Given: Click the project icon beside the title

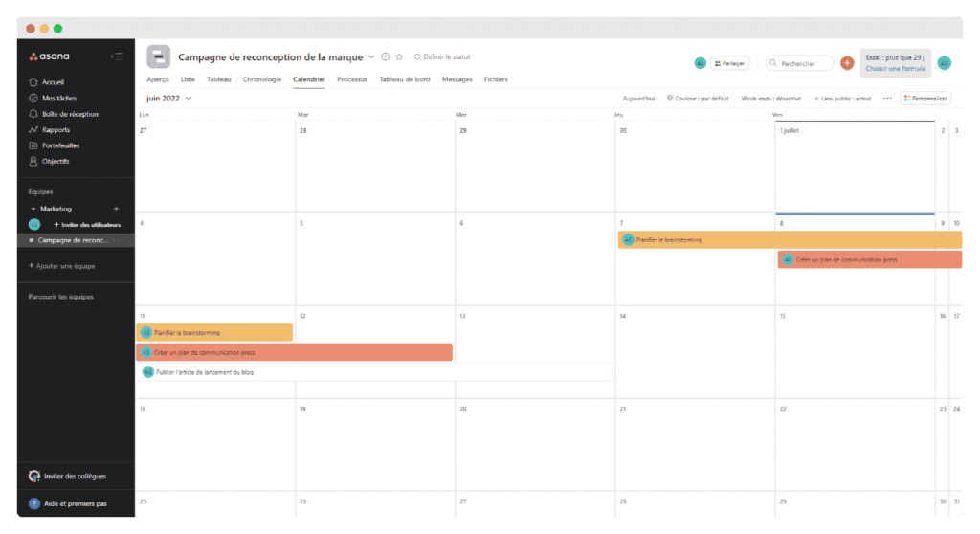Looking at the screenshot, I should click(x=158, y=56).
